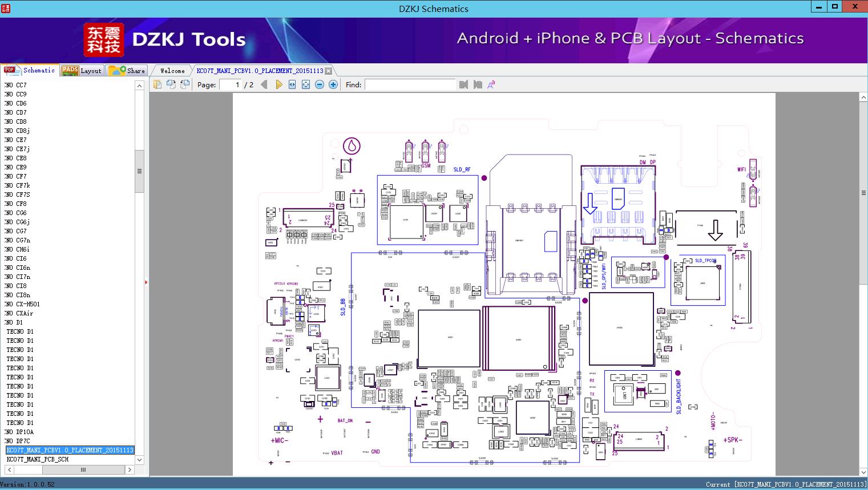Click the model list scroll left arrow
The height and width of the screenshot is (490, 868).
pyautogui.click(x=8, y=469)
